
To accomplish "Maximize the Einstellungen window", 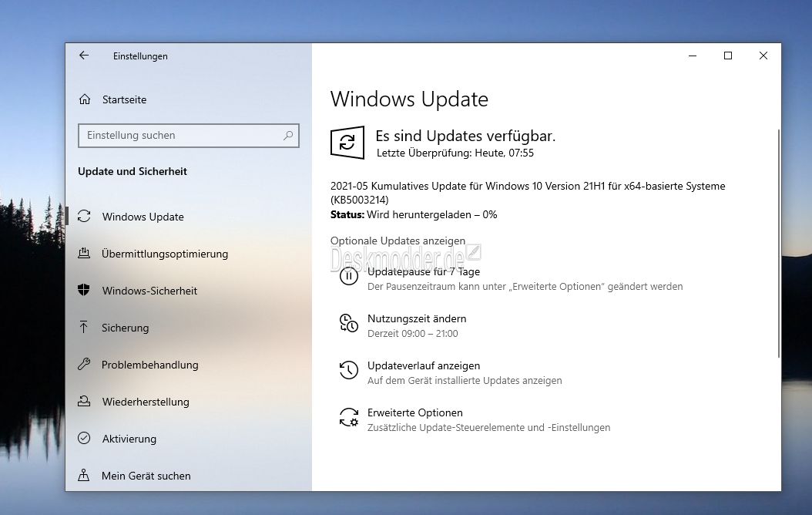I will (x=727, y=56).
